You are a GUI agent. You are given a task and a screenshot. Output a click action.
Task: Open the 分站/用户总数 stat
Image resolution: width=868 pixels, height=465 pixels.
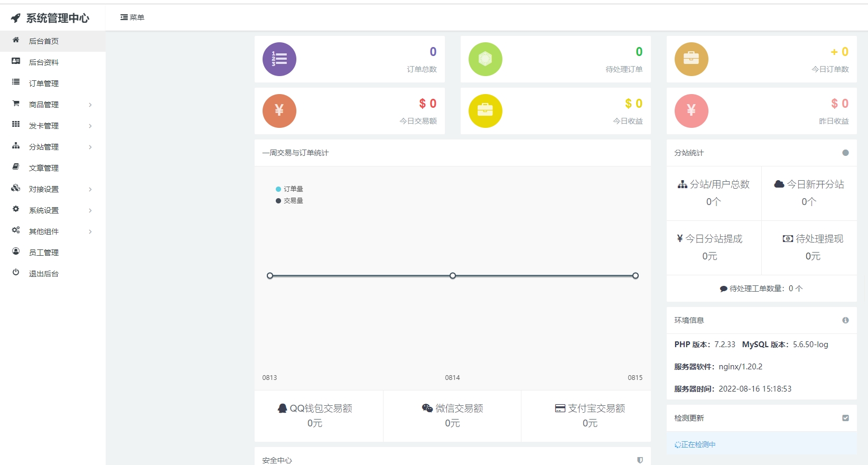714,193
